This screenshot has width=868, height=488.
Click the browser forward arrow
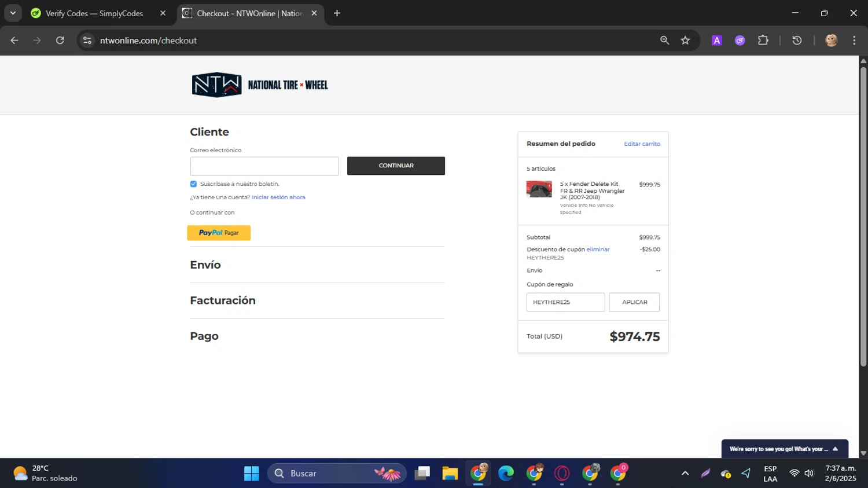point(37,41)
